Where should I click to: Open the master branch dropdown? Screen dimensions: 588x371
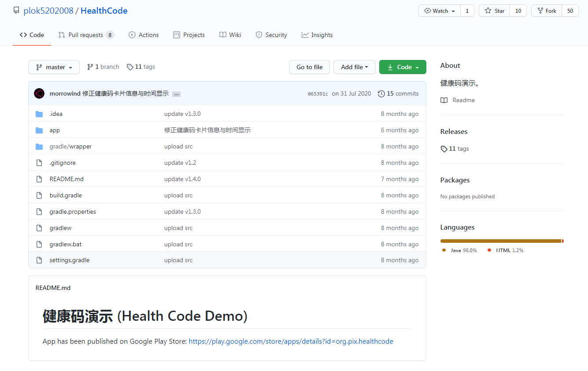click(x=54, y=67)
